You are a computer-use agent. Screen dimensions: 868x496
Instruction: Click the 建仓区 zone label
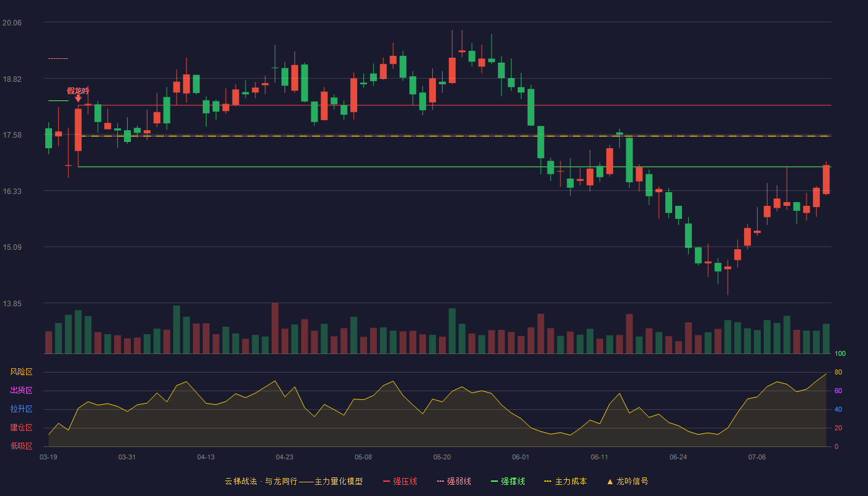pos(21,428)
